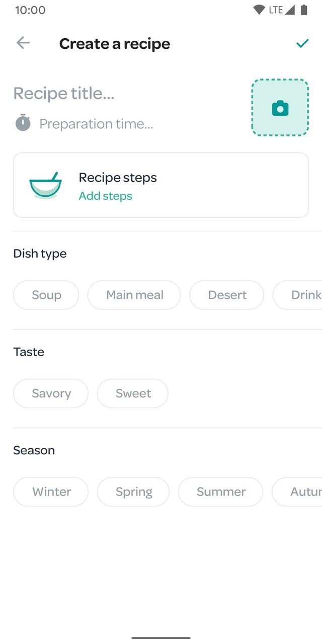
Task: Choose the Desert dish type chip
Action: [227, 295]
